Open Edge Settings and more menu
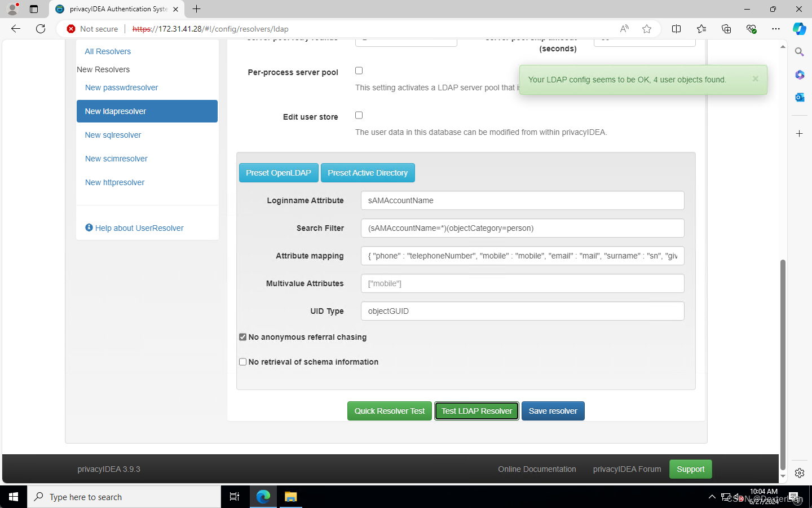This screenshot has width=812, height=508. coord(776,29)
